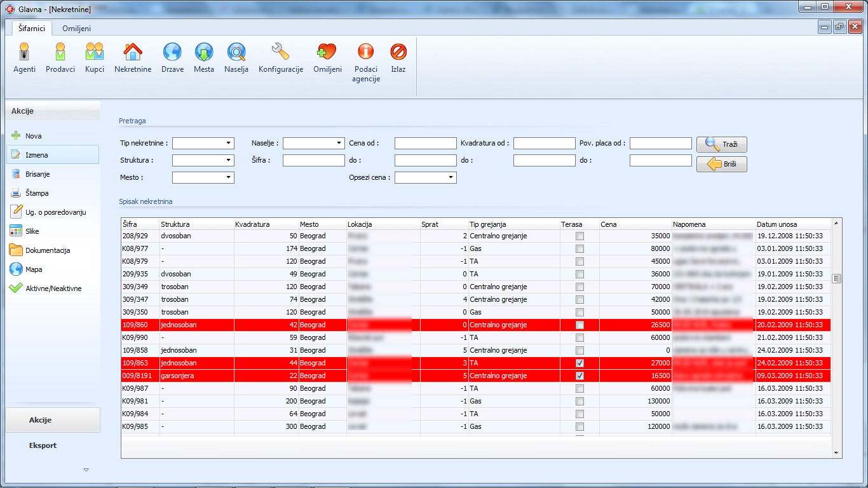Click the table's vertical scrollbar thumb
This screenshot has width=868, height=488.
coord(836,278)
